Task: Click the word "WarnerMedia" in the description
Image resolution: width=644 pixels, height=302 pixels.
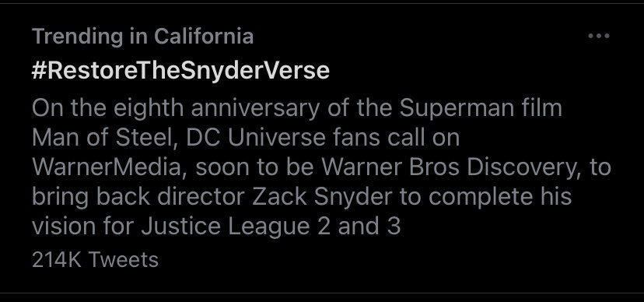Action: (x=107, y=167)
